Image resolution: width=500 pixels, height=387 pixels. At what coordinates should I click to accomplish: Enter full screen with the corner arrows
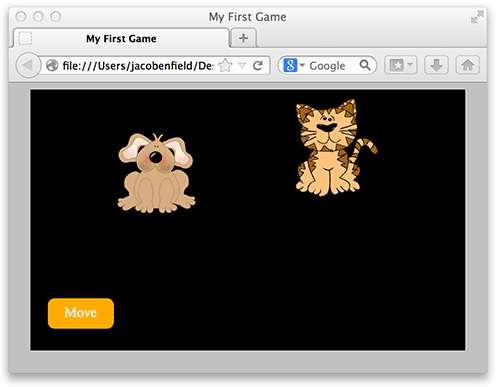[477, 17]
